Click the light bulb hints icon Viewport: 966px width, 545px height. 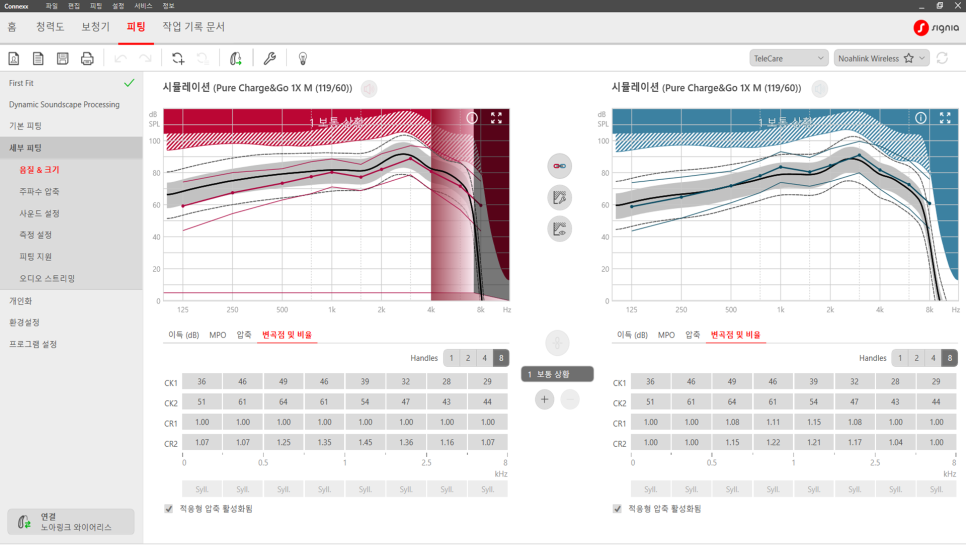302,59
